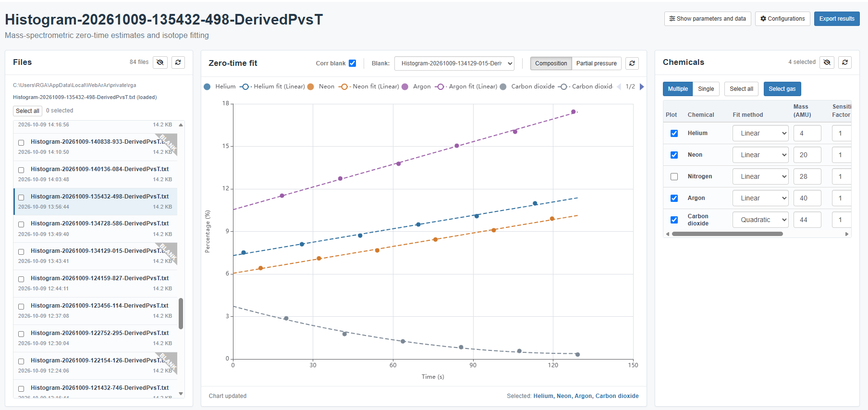
Task: Select Single chemical mode
Action: tap(706, 89)
